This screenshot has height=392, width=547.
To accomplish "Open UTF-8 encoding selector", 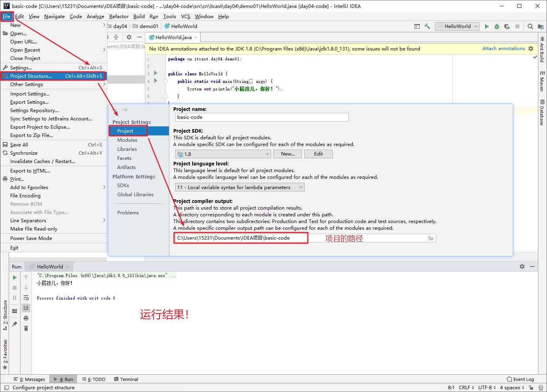I will [487, 388].
